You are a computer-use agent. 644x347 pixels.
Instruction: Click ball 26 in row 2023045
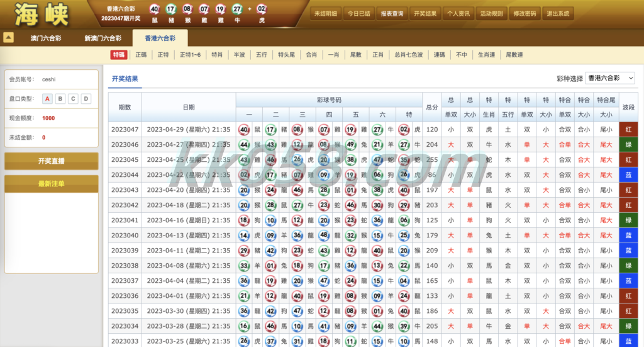pos(297,159)
